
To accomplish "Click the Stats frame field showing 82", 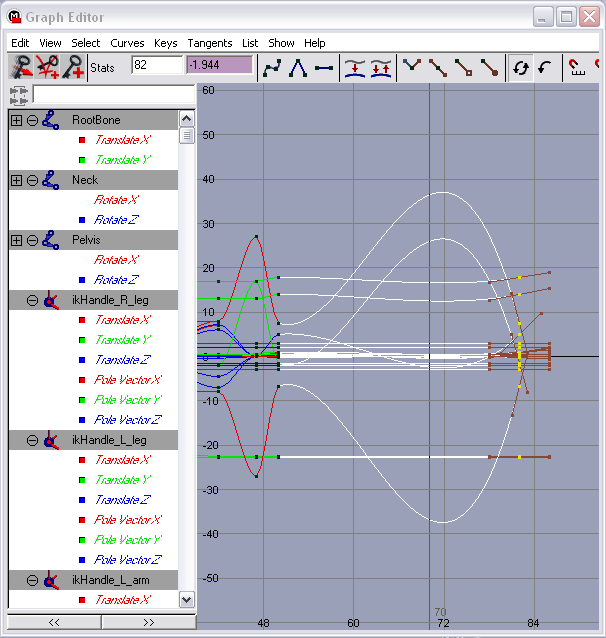I will tap(157, 65).
